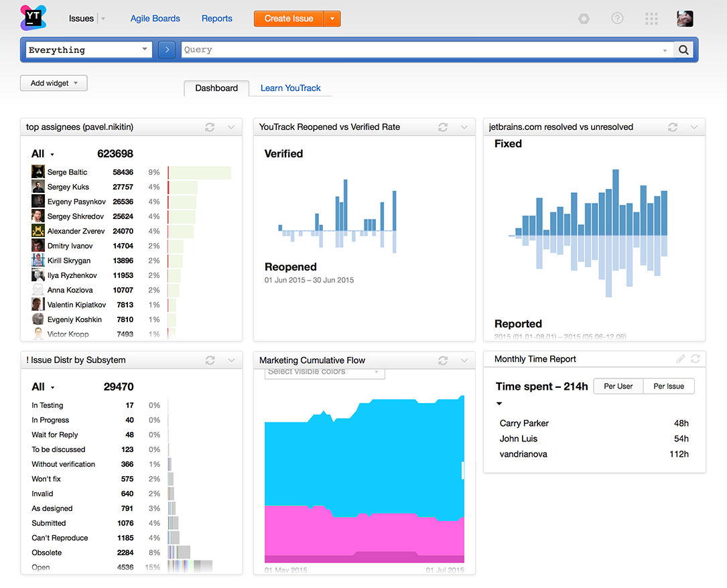
Task: Go to Agile Boards
Action: (155, 19)
